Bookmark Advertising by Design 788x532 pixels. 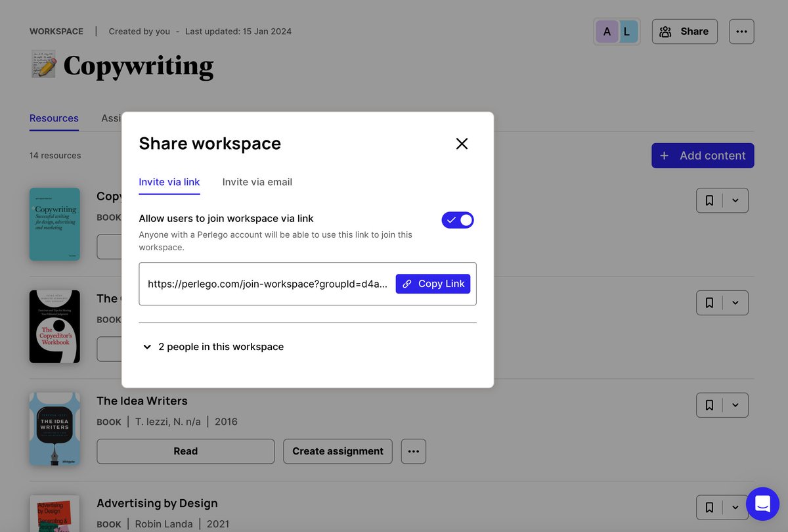pos(709,507)
